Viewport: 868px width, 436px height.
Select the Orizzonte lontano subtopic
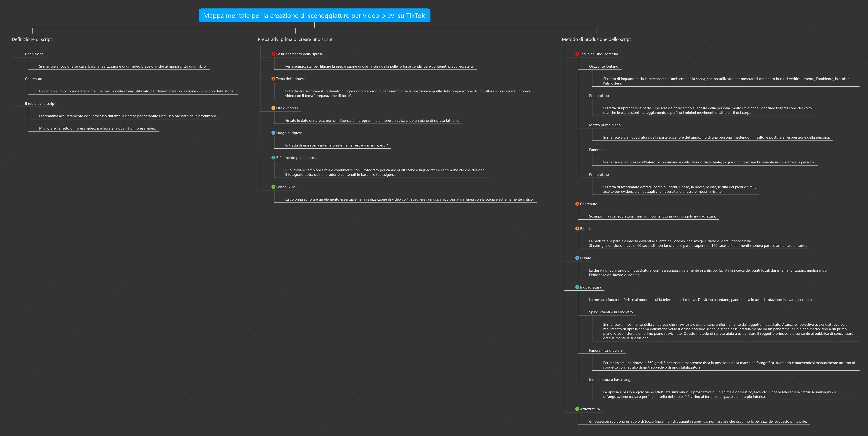coord(604,66)
